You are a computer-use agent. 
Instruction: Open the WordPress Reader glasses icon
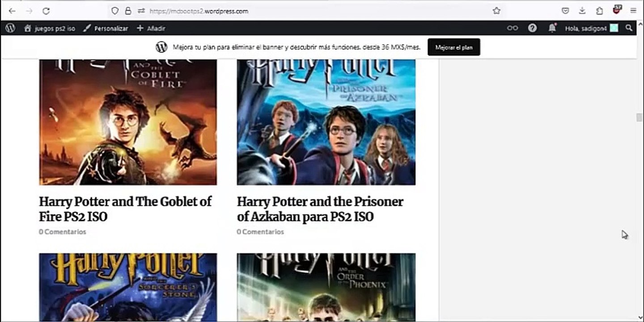(x=513, y=28)
